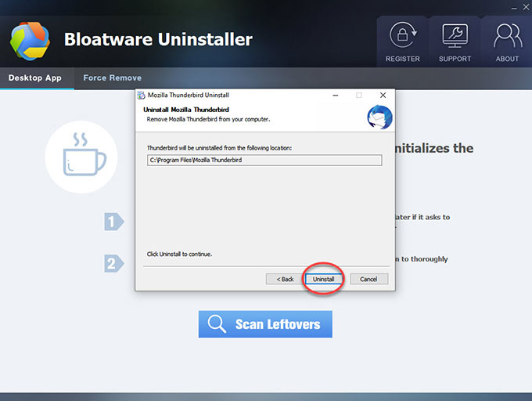The height and width of the screenshot is (401, 532).
Task: Minimize the Mozilla Thunderbird Uninstall dialog
Action: (x=336, y=96)
